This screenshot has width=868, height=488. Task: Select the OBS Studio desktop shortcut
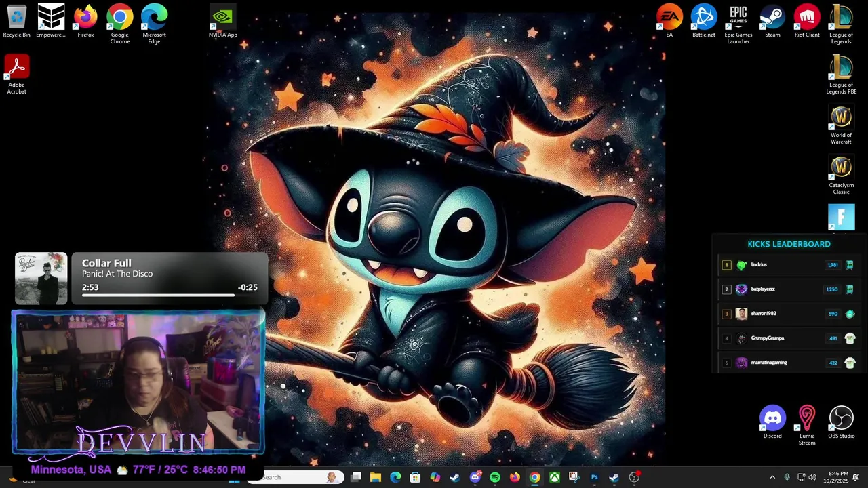point(841,422)
